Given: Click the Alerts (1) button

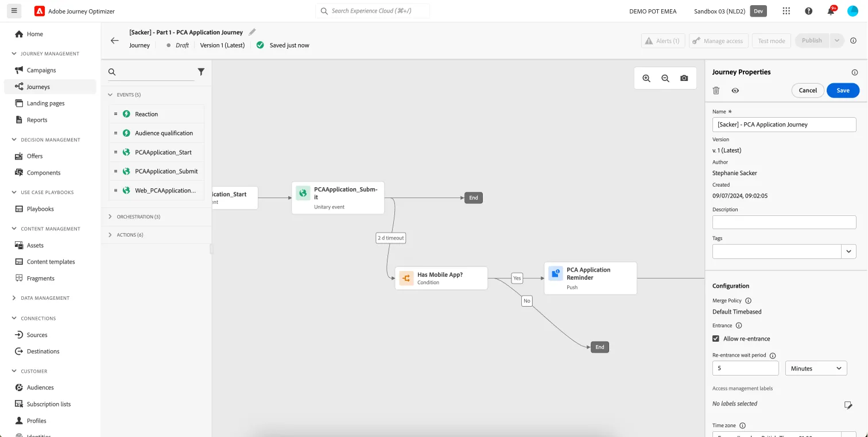Looking at the screenshot, I should 662,41.
